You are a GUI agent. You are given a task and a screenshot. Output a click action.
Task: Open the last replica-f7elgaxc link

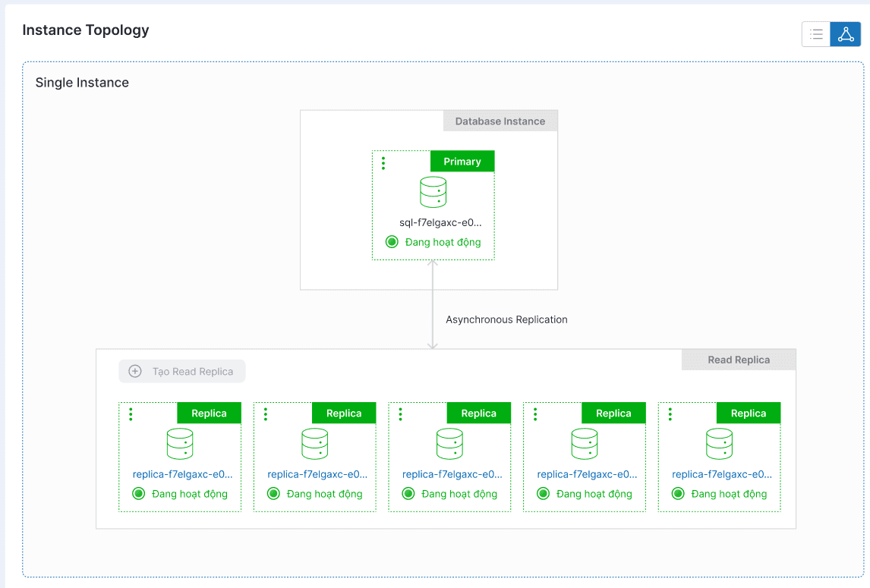pyautogui.click(x=722, y=474)
